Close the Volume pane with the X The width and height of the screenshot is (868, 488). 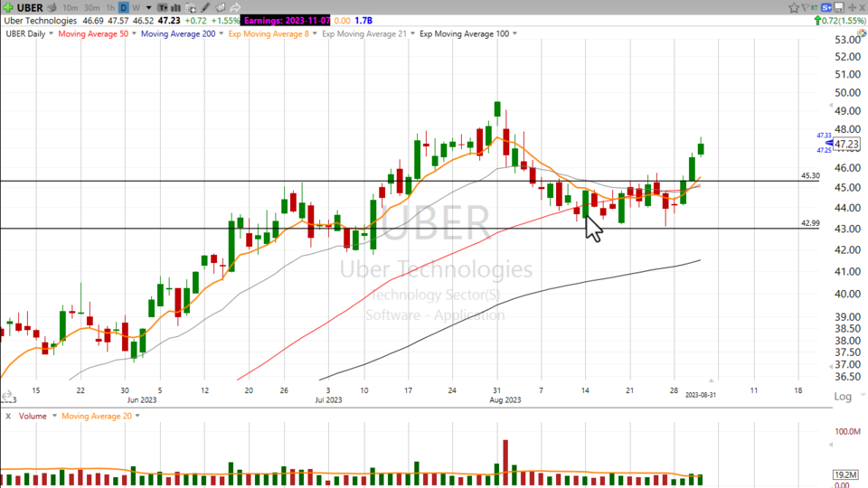[x=8, y=416]
